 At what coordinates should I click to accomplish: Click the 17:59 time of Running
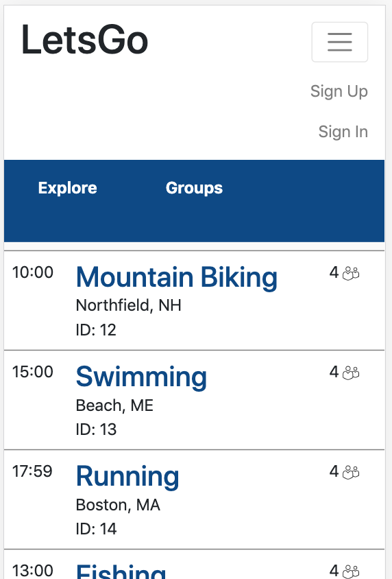pos(32,471)
